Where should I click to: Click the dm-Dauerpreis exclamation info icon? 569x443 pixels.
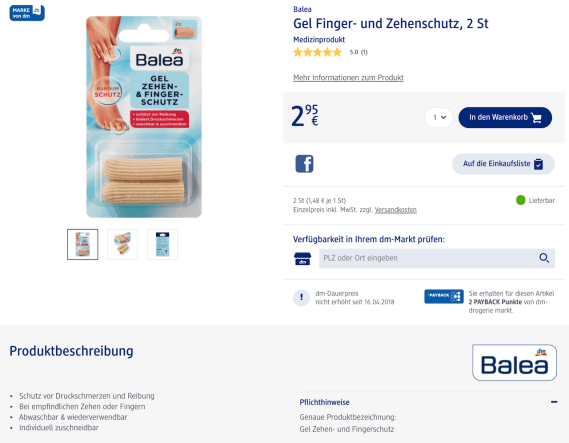coord(301,298)
